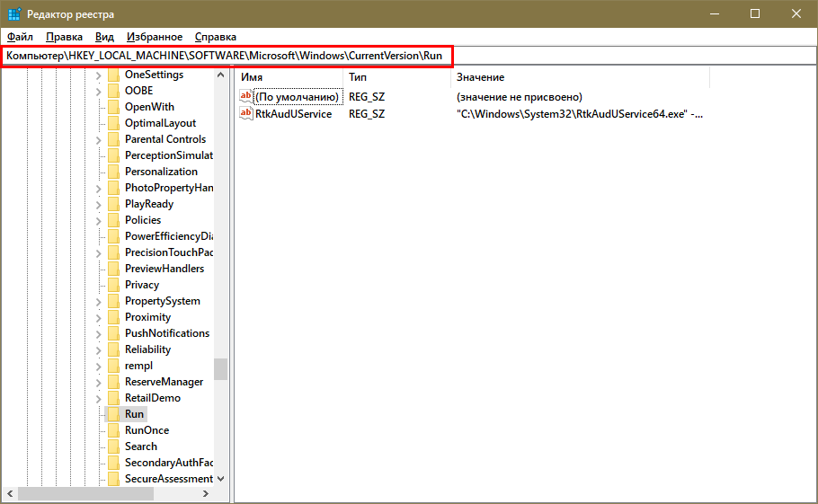Click the Search folder icon in tree
The height and width of the screenshot is (504, 818).
pyautogui.click(x=113, y=447)
